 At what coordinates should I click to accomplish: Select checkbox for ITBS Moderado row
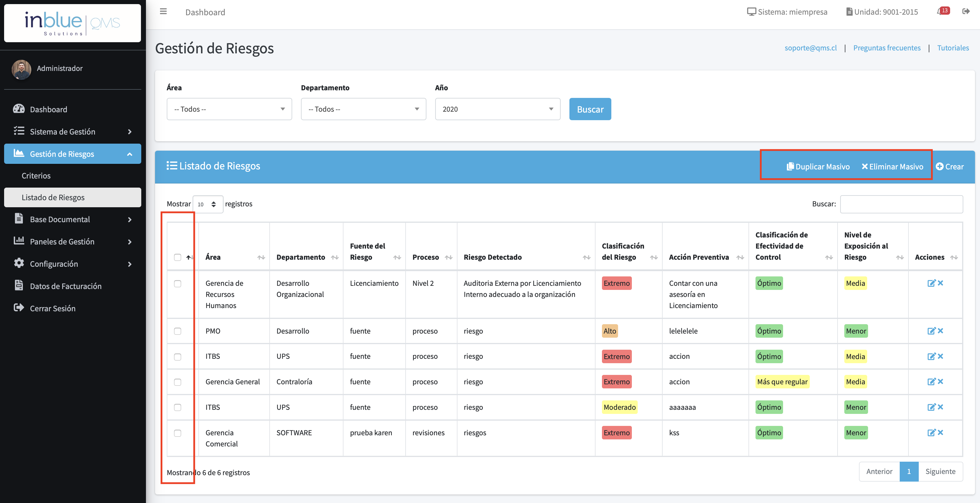pyautogui.click(x=178, y=407)
